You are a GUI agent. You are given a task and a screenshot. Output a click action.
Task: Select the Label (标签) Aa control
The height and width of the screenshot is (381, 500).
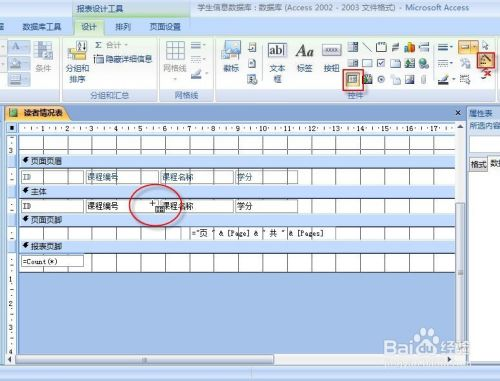304,57
